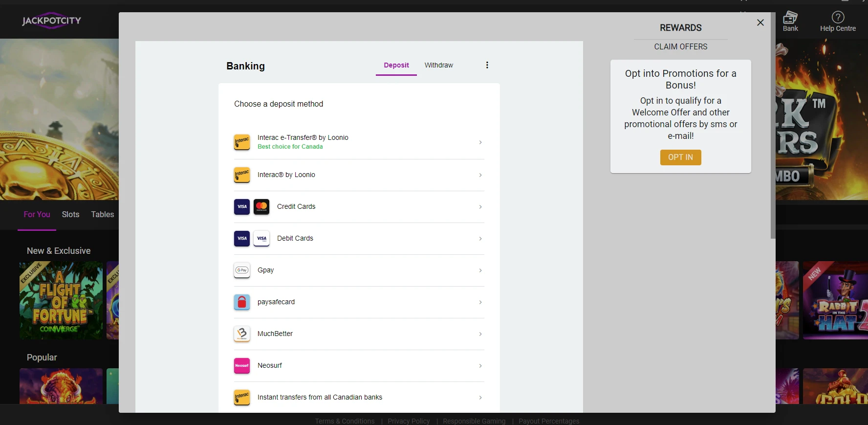Select the Tables tab

(x=102, y=215)
